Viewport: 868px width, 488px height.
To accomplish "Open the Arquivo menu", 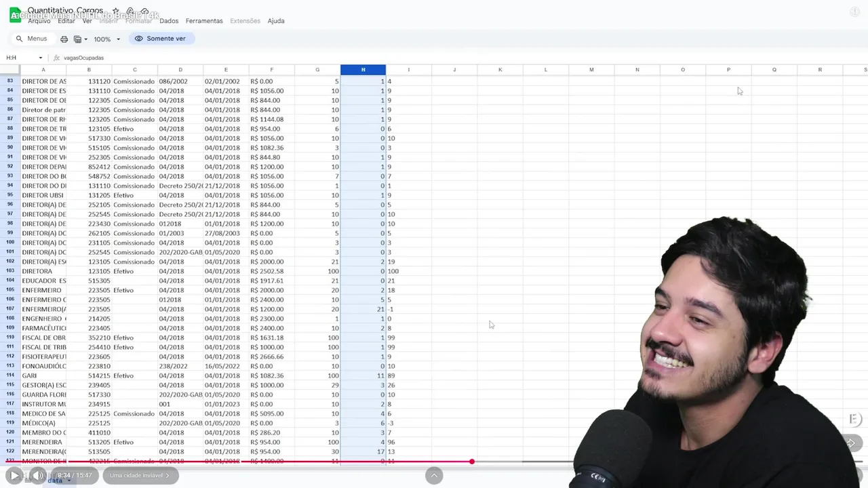I will 39,21.
